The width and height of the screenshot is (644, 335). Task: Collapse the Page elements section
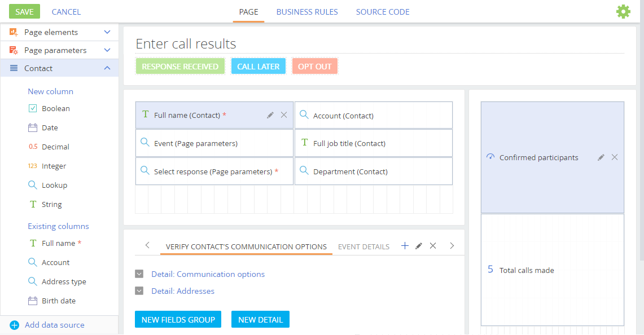[107, 32]
